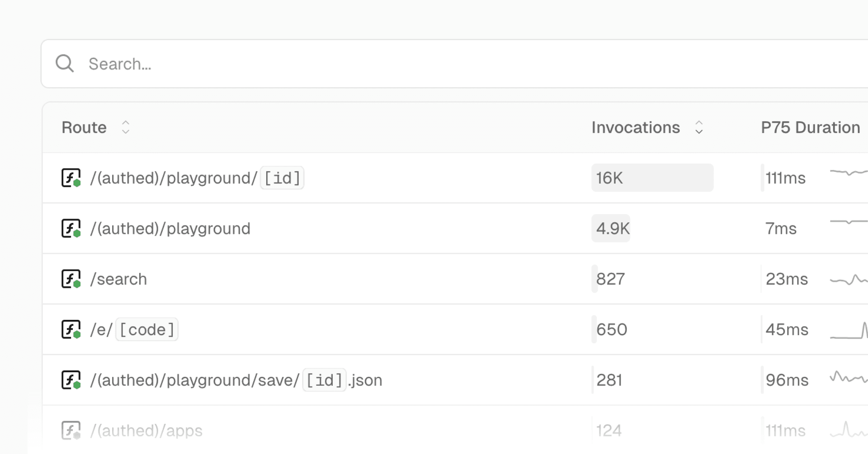The width and height of the screenshot is (868, 454).
Task: Click the search magnifier icon
Action: click(x=65, y=64)
